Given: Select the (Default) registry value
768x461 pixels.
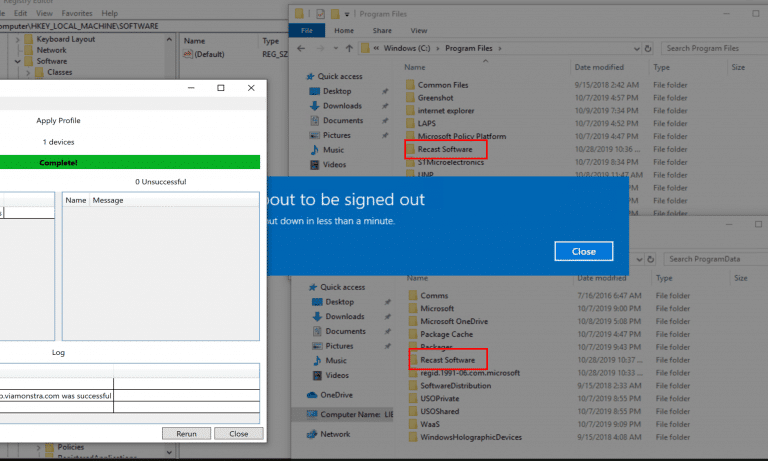Looking at the screenshot, I should (x=210, y=54).
